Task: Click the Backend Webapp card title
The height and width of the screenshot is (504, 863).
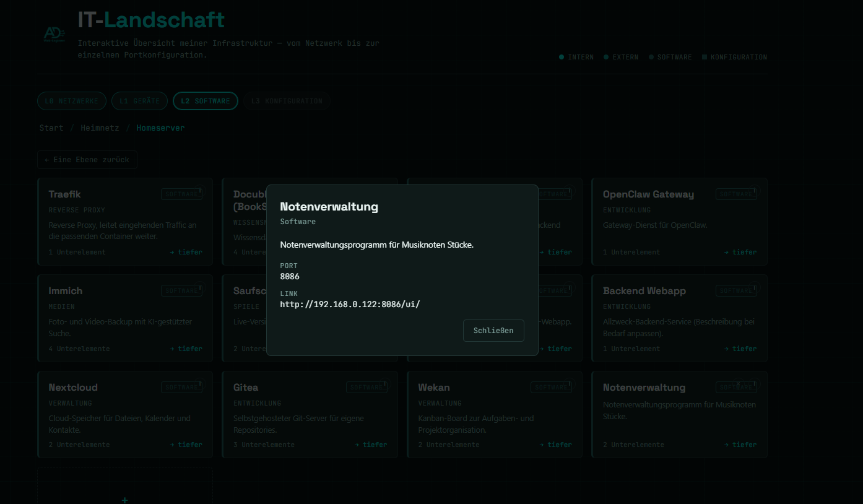Action: tap(644, 291)
